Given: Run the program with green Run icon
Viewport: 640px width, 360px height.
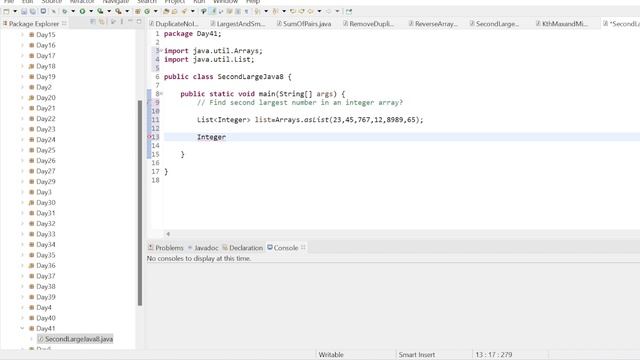Looking at the screenshot, I should coord(82,11).
